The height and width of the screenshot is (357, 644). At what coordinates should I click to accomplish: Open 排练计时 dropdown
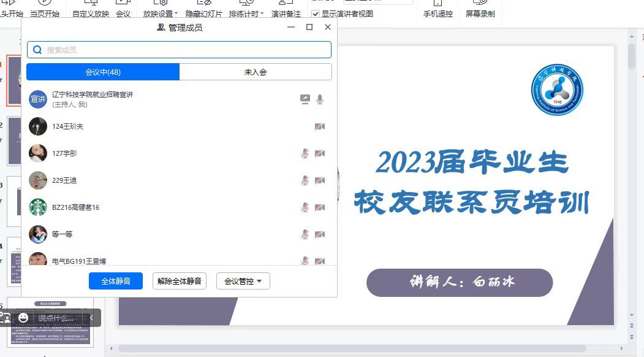coord(246,13)
